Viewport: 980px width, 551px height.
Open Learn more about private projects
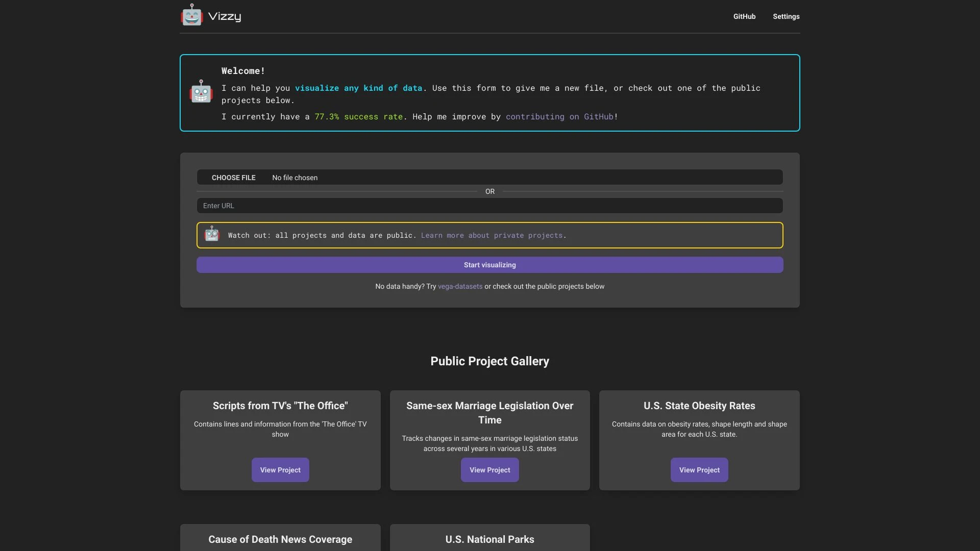tap(492, 235)
